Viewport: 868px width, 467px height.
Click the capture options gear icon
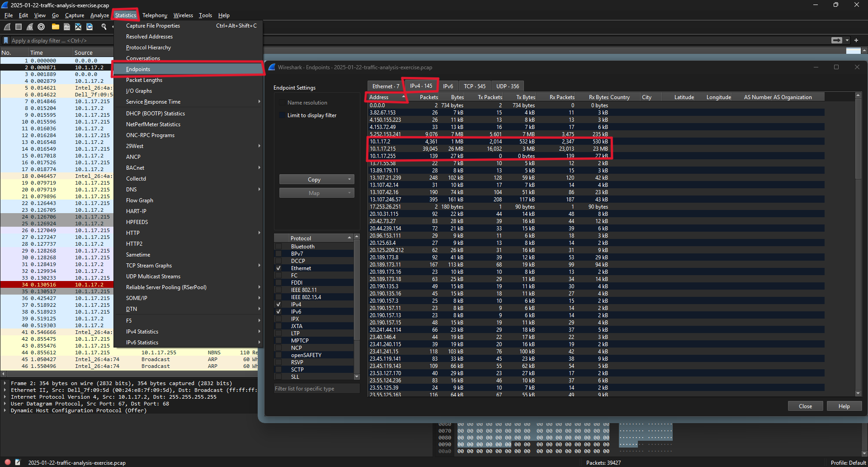click(41, 27)
